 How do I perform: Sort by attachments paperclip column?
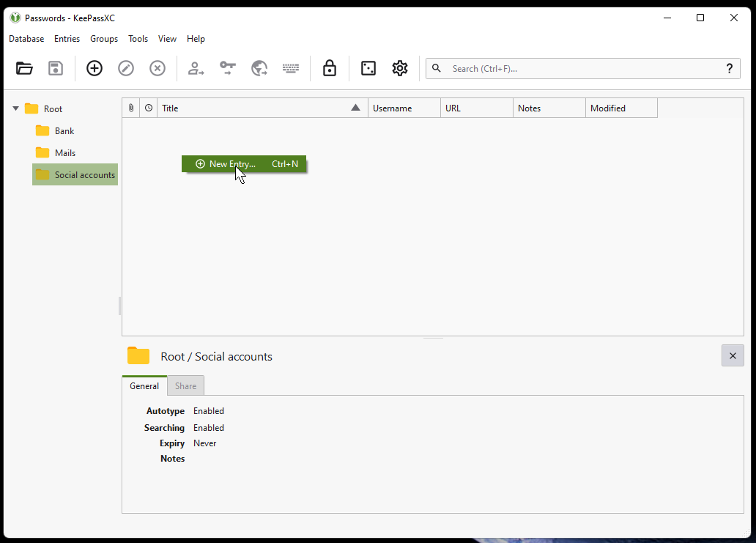[x=131, y=108]
